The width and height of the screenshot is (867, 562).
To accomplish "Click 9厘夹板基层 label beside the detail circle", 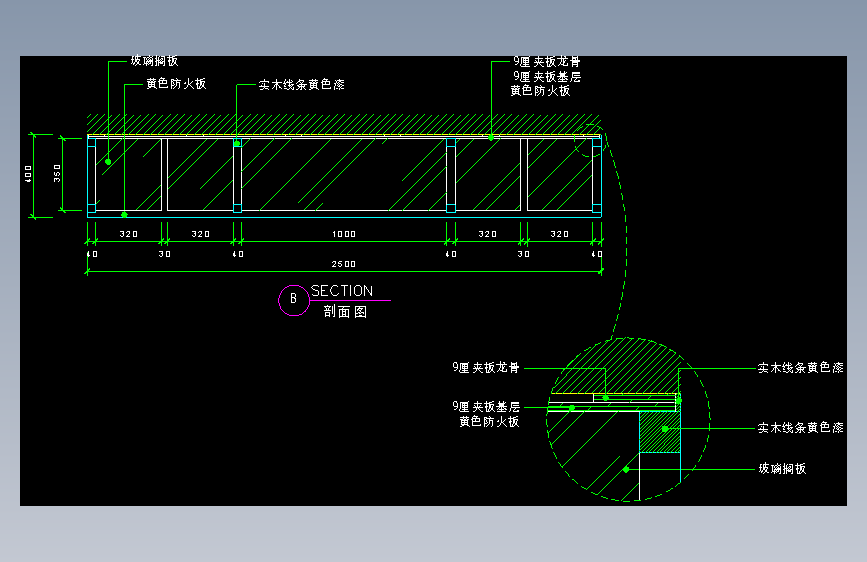I will [486, 407].
